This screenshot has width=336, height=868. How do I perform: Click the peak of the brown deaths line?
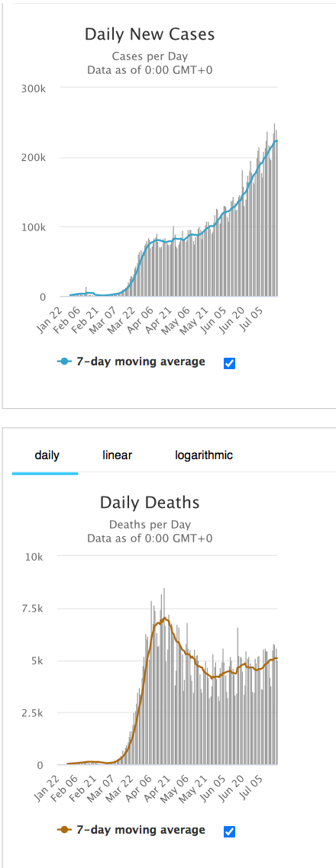(165, 618)
